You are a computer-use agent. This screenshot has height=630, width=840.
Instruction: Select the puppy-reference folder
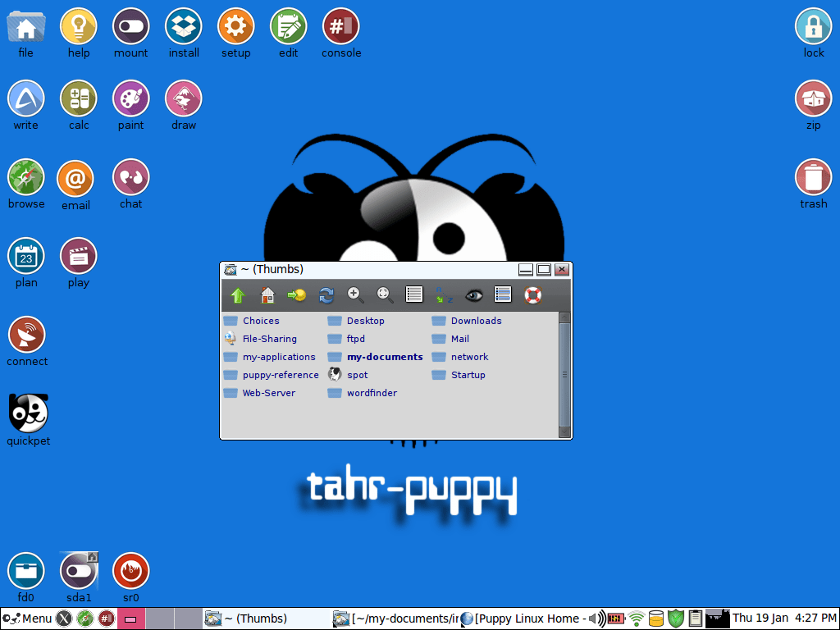tap(271, 375)
